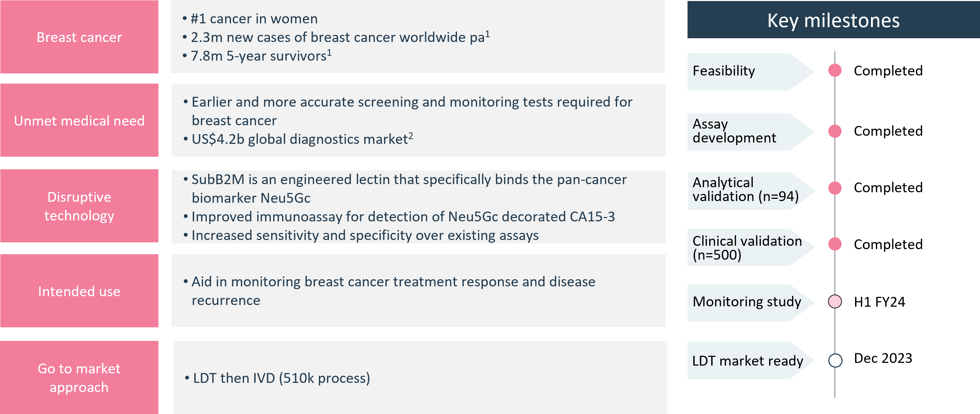The image size is (980, 414).
Task: Click the Go to market approach box
Action: tap(79, 377)
